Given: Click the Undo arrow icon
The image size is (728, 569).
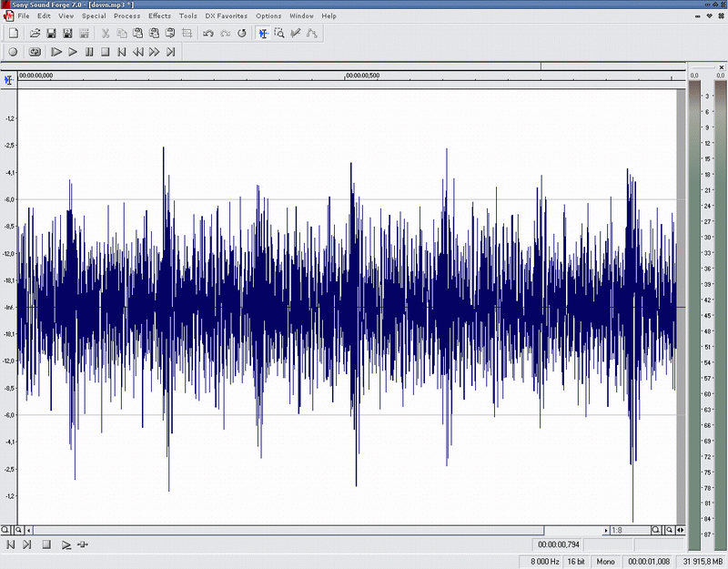Looking at the screenshot, I should (208, 33).
